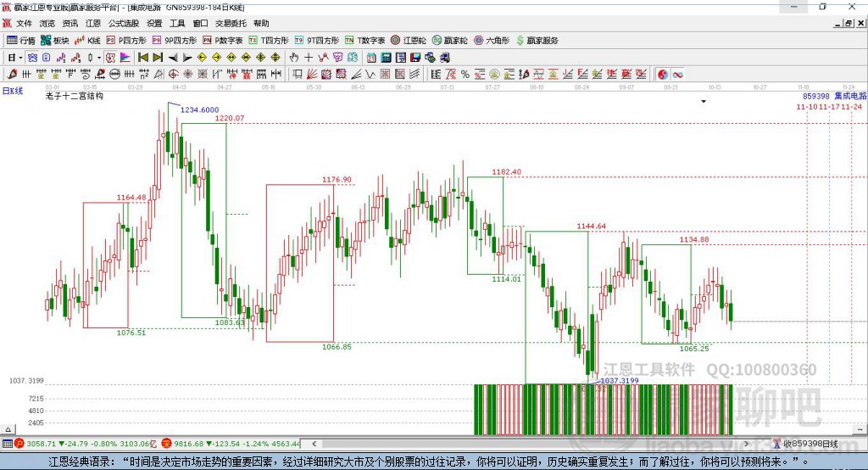Click the status bar grid icon

(7, 444)
